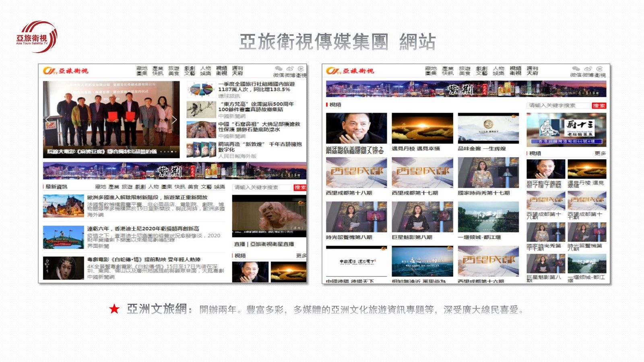This screenshot has width=644, height=362.
Task: Click 更多 beside 視頻 on the homepage
Action: click(301, 255)
